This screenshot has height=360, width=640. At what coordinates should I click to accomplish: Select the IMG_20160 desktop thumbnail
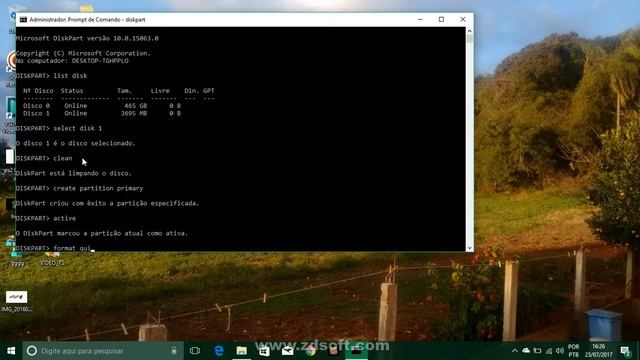[x=16, y=301]
